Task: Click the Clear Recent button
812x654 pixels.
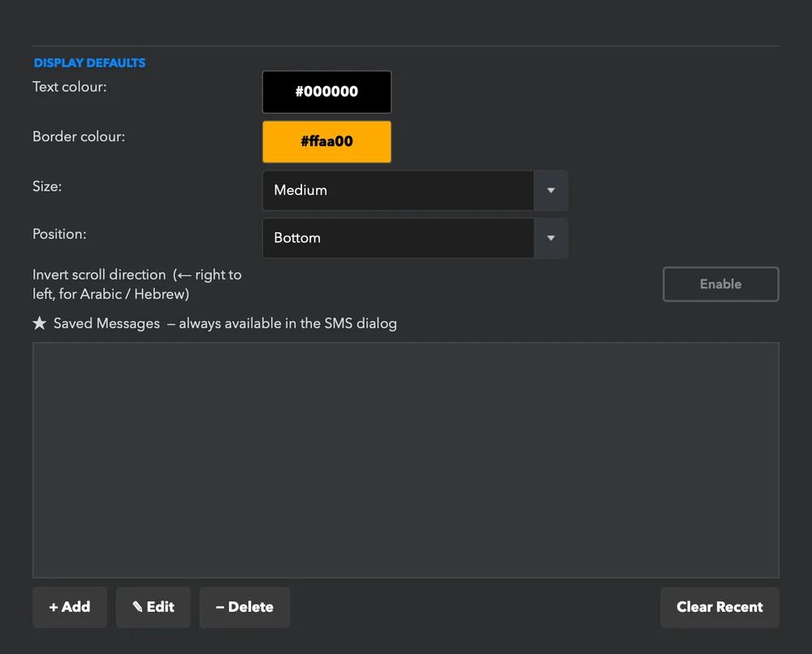Action: (719, 607)
